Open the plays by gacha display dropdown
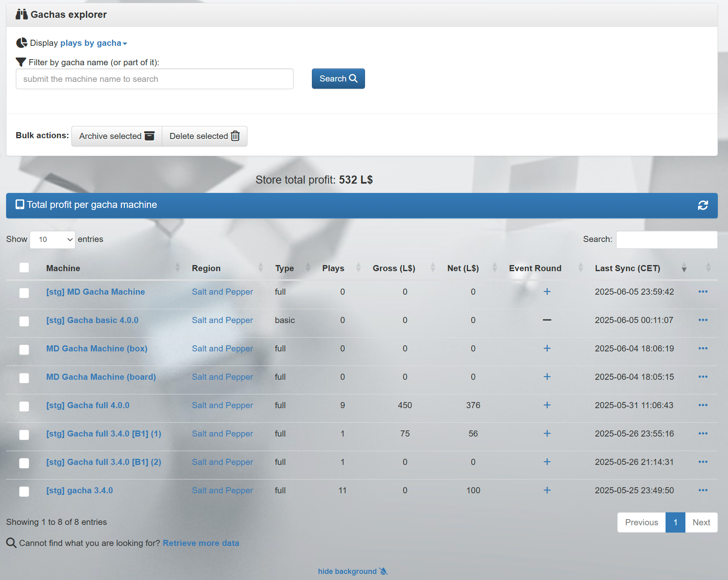728x580 pixels. tap(94, 43)
